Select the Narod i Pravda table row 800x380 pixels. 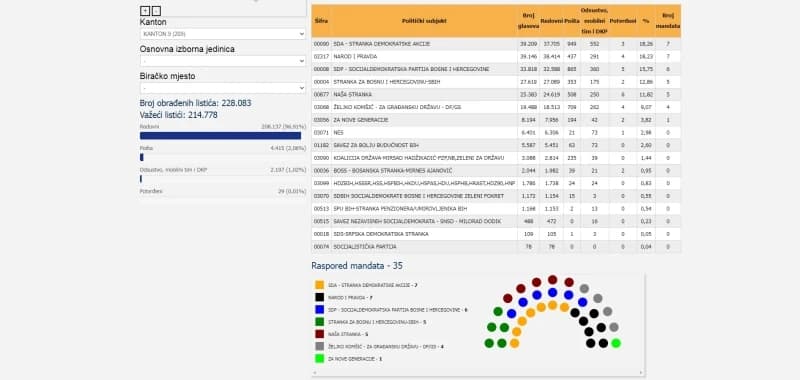tap(496, 57)
